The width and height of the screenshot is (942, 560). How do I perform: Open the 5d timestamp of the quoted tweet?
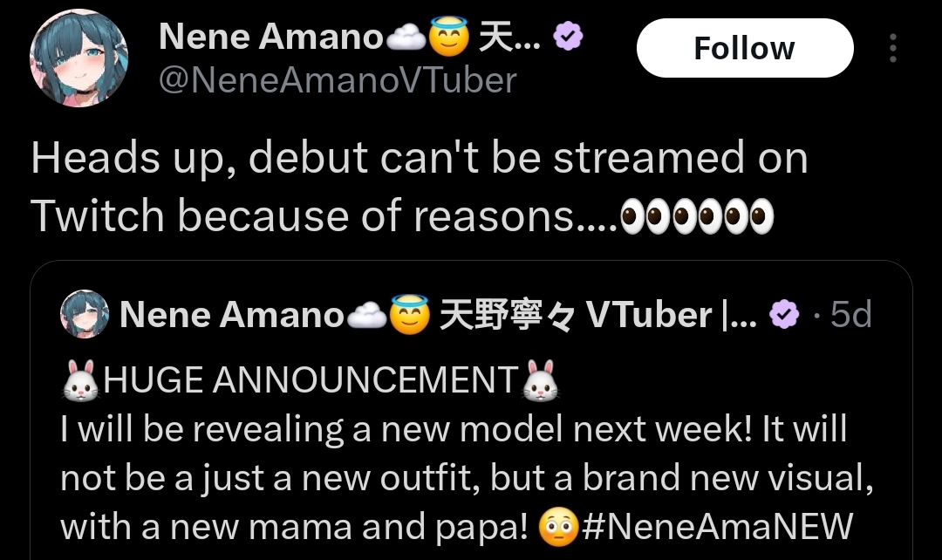[850, 314]
